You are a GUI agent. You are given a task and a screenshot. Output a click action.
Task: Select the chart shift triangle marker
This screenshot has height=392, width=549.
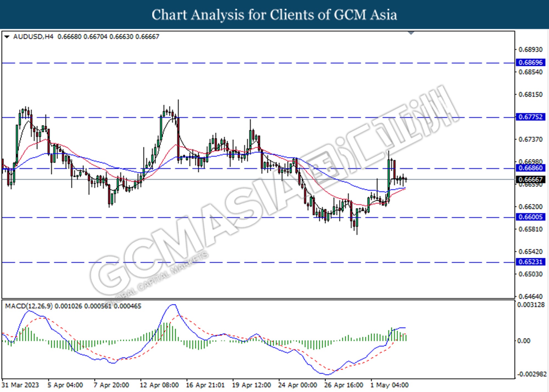(411, 33)
